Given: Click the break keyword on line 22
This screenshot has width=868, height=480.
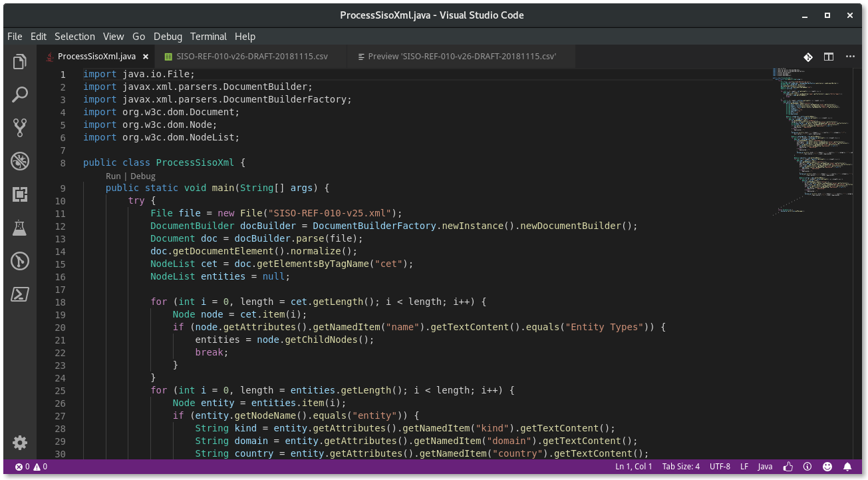Looking at the screenshot, I should 209,352.
